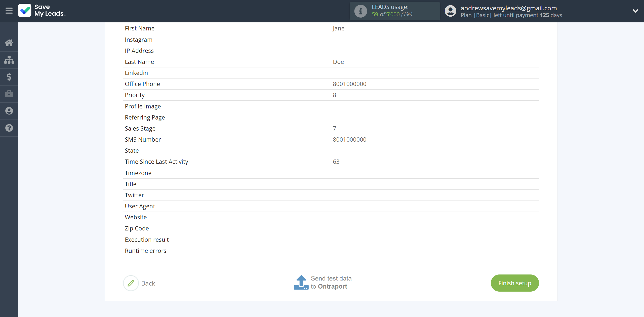This screenshot has width=644, height=317.
Task: Select the Runtime errors row label
Action: [x=146, y=251]
